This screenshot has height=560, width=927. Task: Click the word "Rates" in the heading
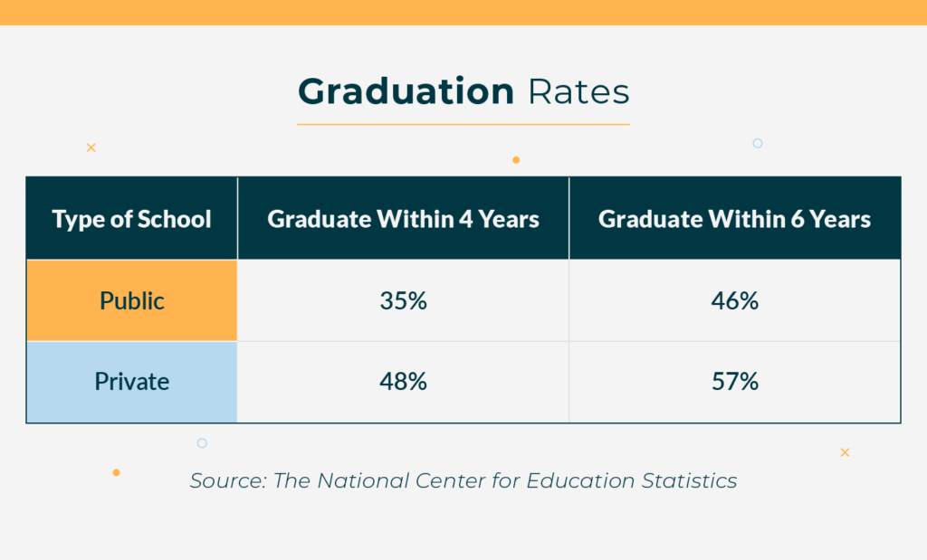point(578,92)
